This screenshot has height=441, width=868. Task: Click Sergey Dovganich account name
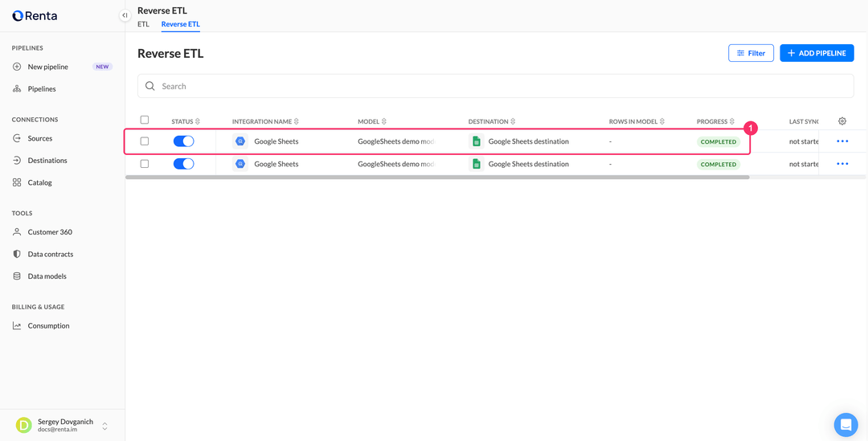click(65, 422)
